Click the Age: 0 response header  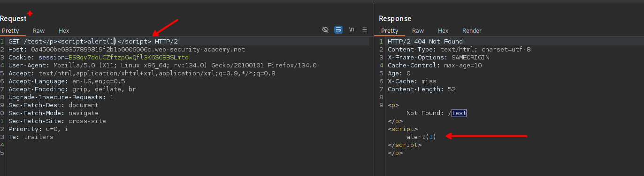click(x=399, y=73)
